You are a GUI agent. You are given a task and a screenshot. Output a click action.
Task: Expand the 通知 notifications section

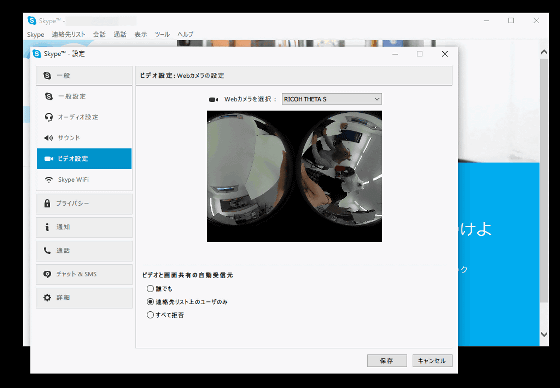(84, 227)
